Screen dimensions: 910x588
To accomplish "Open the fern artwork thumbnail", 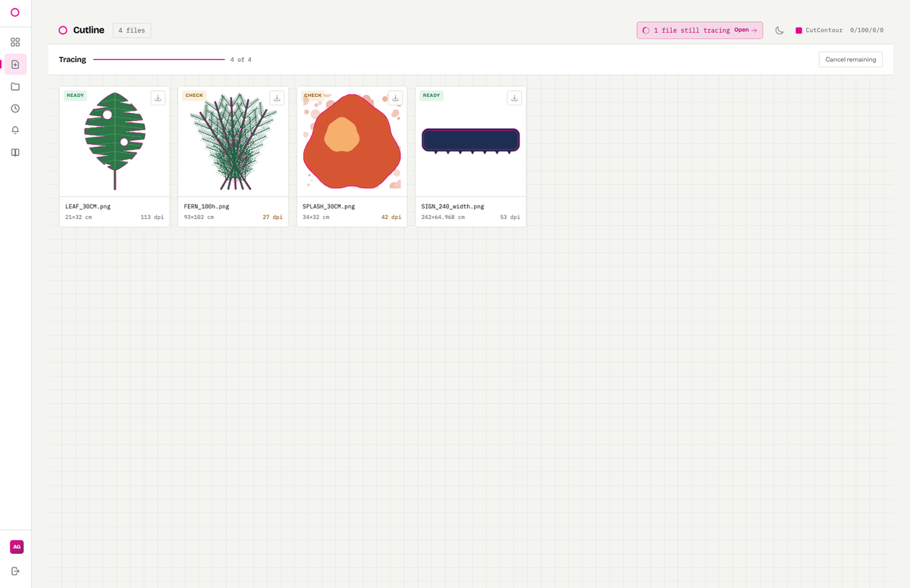I will click(234, 142).
